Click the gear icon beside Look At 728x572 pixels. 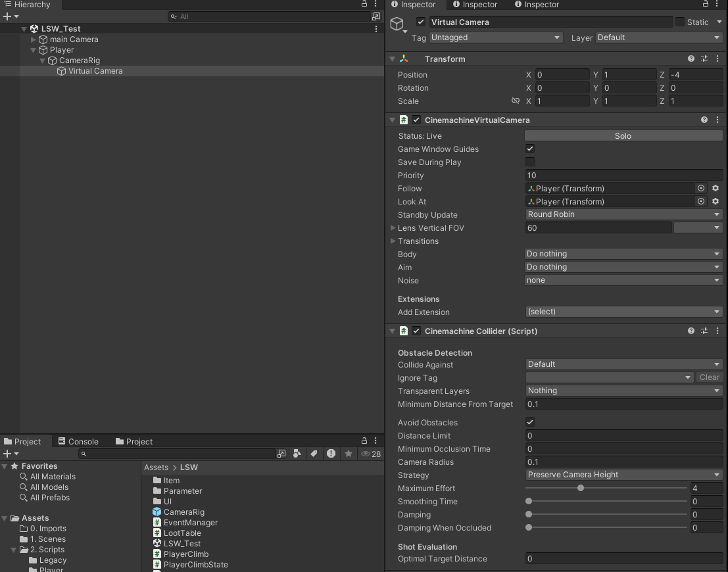(716, 201)
